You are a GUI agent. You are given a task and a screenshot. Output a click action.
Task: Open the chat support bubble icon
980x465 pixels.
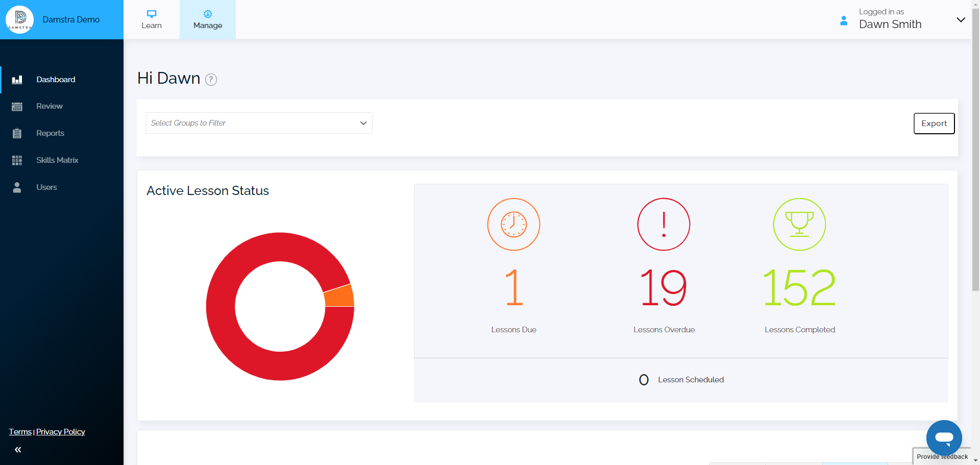coord(944,437)
